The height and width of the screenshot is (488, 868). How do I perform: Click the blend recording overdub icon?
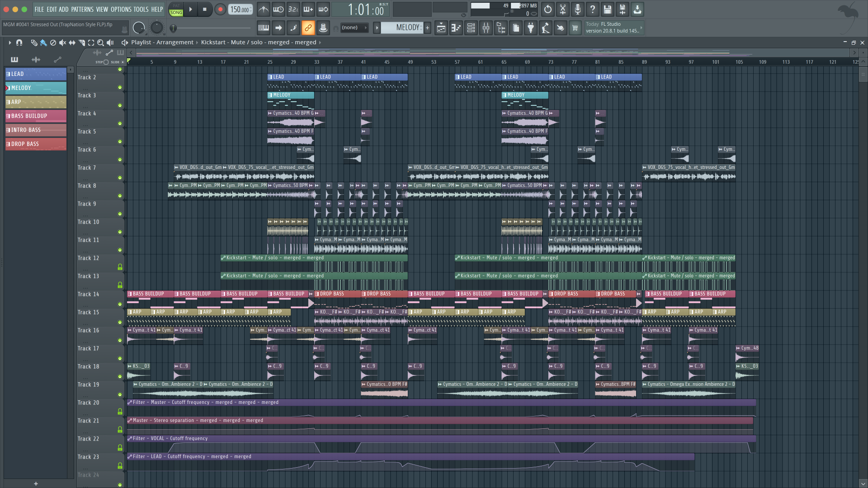(308, 9)
